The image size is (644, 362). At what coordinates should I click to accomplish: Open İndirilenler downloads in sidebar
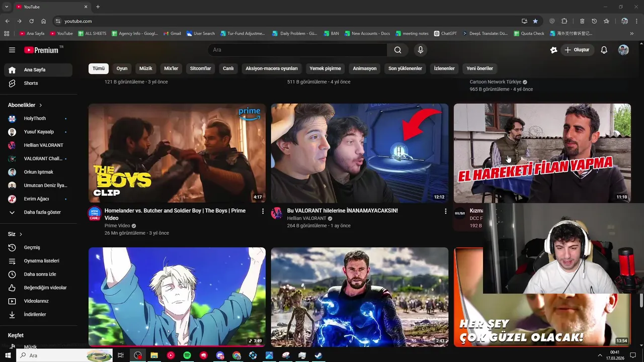38,314
